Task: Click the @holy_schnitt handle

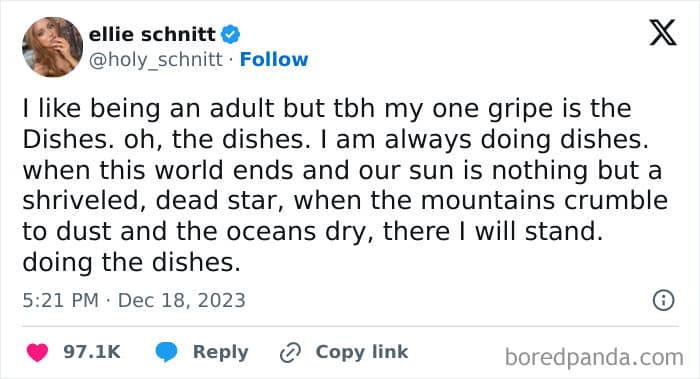Action: [x=155, y=59]
